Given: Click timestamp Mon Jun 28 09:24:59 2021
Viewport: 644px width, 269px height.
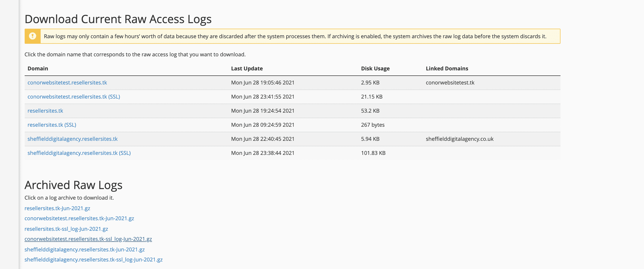Looking at the screenshot, I should (263, 125).
